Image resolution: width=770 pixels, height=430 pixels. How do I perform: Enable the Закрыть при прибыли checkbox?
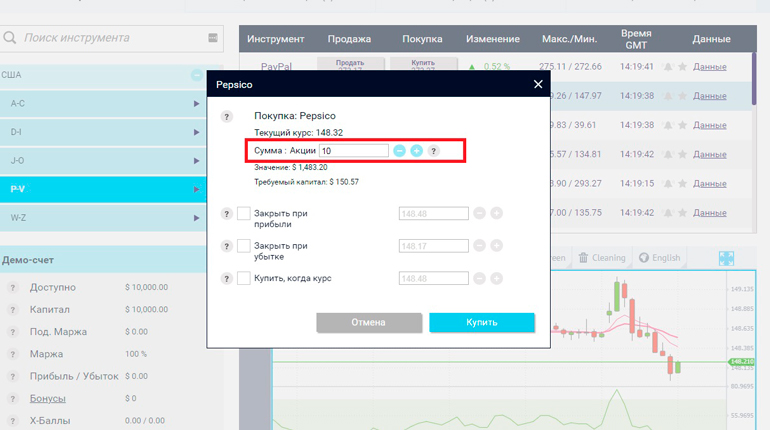point(244,213)
